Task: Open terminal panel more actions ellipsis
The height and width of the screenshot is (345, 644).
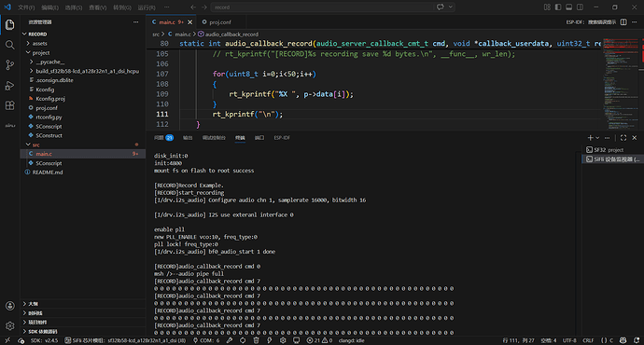Action: point(608,138)
